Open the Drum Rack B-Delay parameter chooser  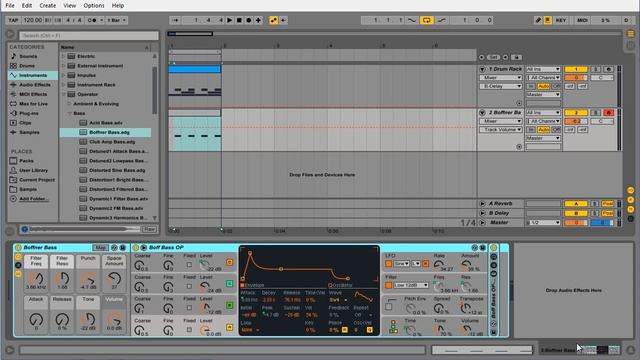[x=500, y=86]
